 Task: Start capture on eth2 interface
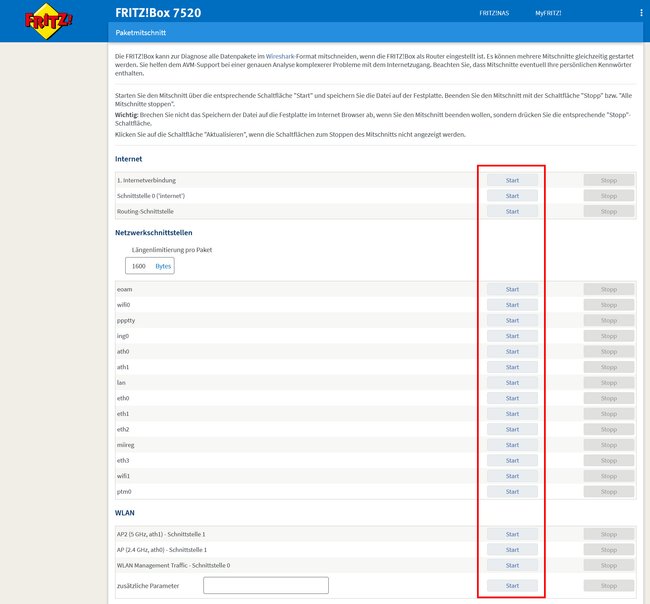pos(512,429)
